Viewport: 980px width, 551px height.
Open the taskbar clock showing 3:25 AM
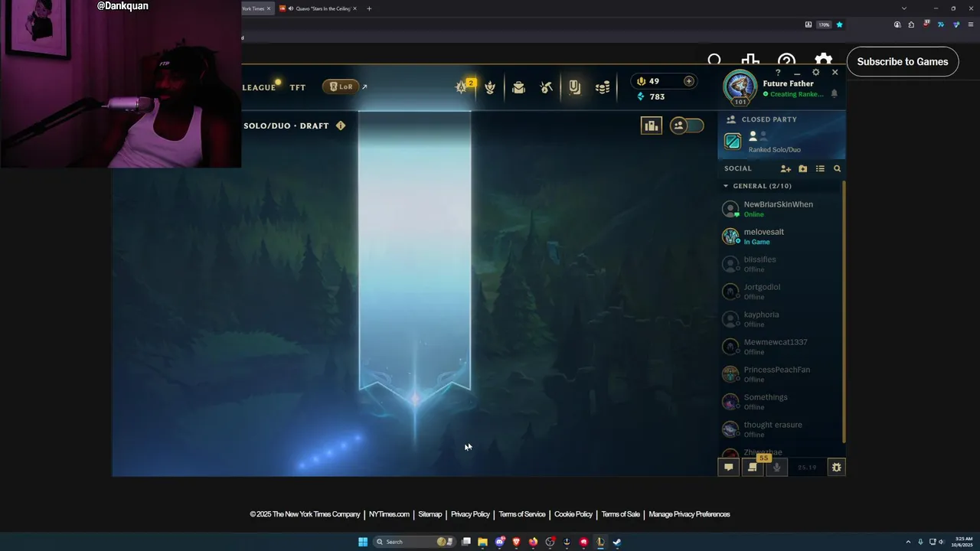tap(962, 542)
